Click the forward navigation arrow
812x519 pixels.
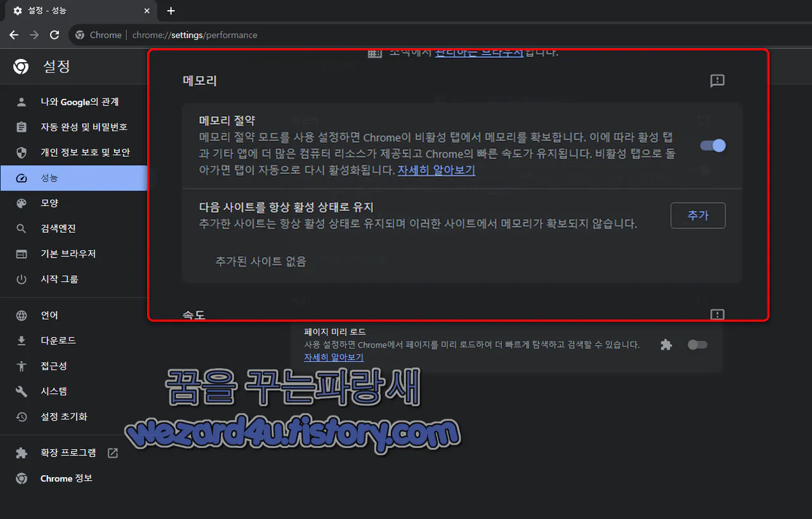[x=34, y=35]
